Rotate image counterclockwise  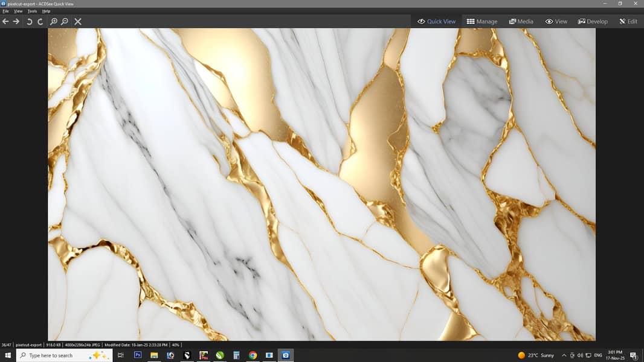click(29, 21)
